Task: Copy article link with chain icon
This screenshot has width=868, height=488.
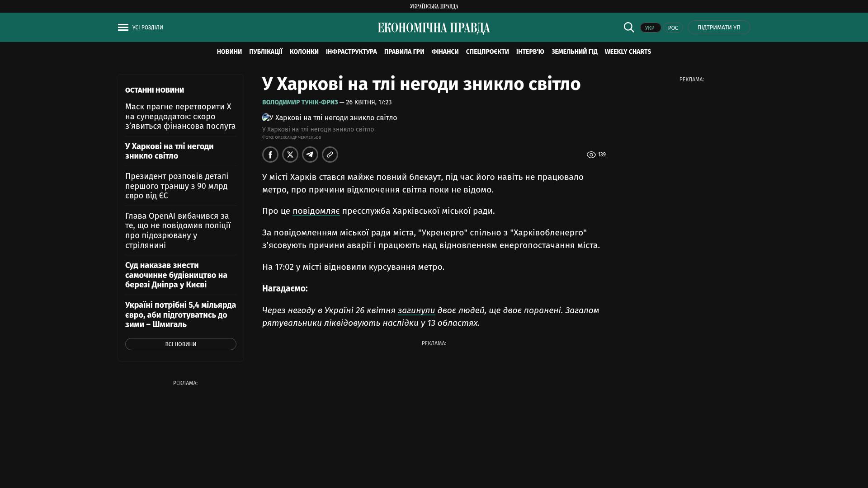Action: pos(330,155)
